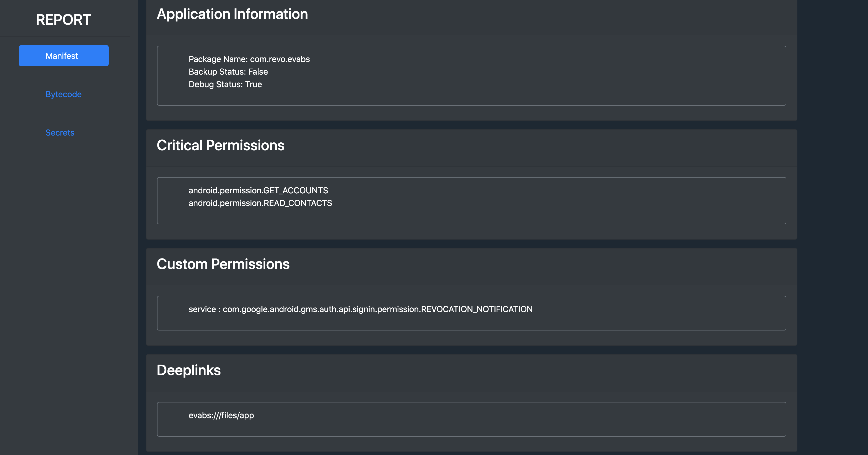Open the Manifest tab
The height and width of the screenshot is (455, 868).
click(x=63, y=56)
